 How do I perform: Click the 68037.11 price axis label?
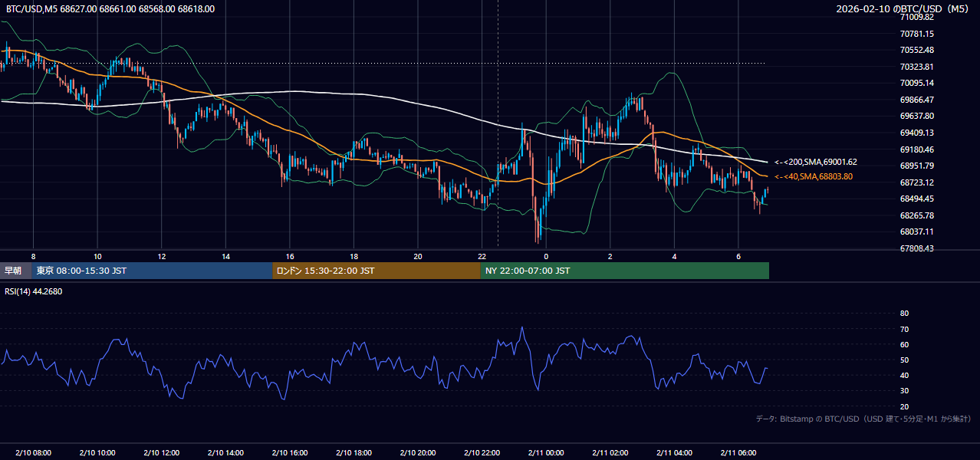[917, 232]
